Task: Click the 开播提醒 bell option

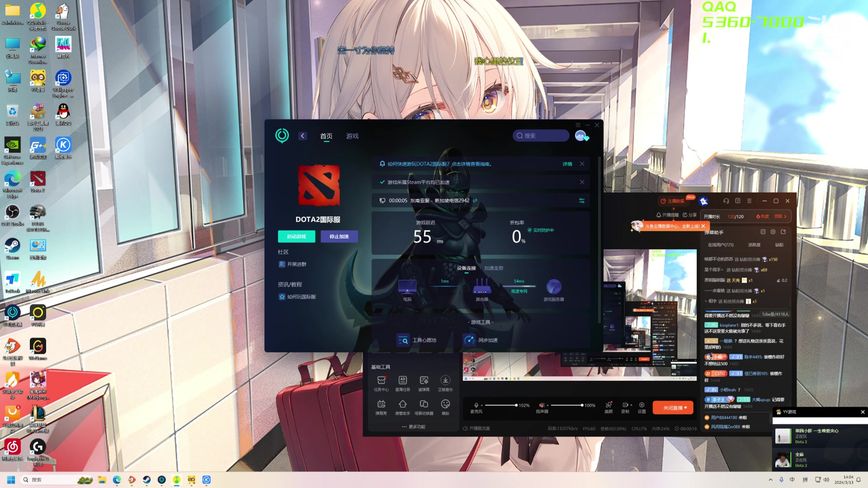Action: pyautogui.click(x=667, y=215)
